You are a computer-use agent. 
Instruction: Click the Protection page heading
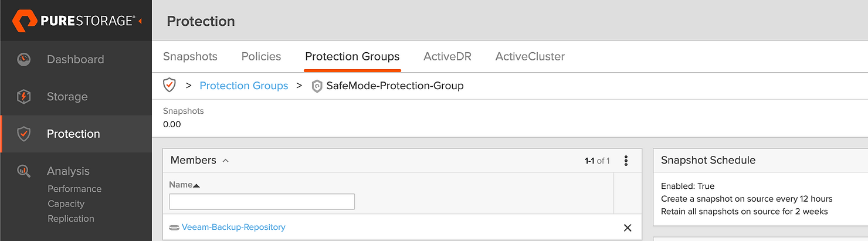(x=201, y=21)
